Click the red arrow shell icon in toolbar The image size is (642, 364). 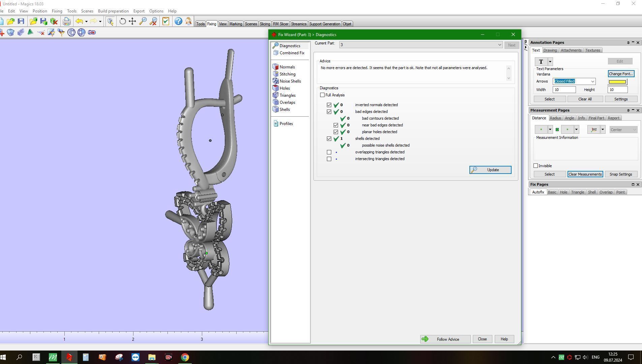[x=92, y=32]
